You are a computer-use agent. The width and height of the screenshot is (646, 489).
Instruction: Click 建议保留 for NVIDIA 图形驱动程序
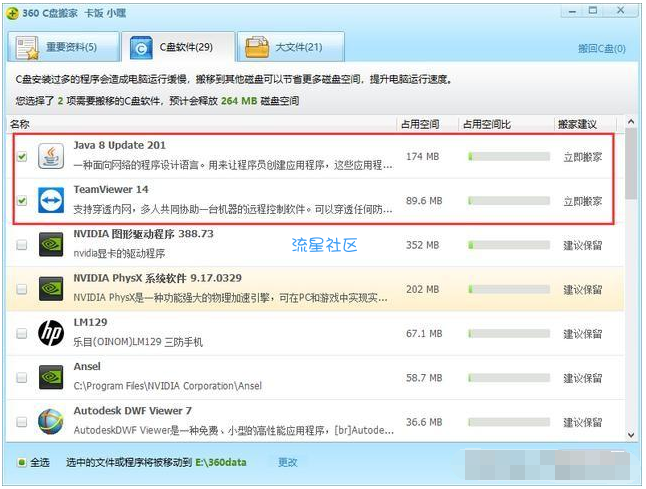583,246
